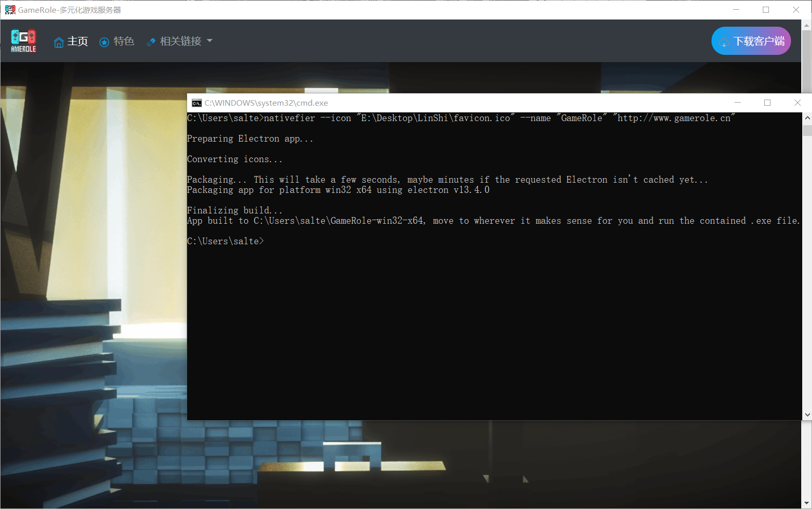Viewport: 812px width, 509px height.
Task: Open the 主页 home link
Action: 71,41
